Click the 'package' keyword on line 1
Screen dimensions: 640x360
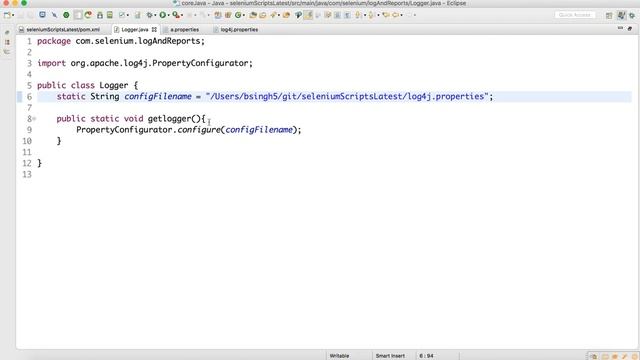click(x=54, y=41)
